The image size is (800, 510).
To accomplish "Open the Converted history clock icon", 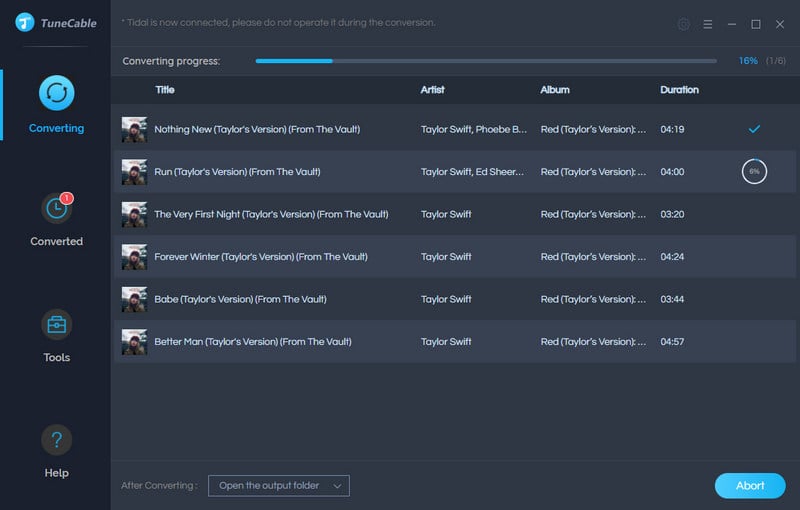I will (56, 208).
